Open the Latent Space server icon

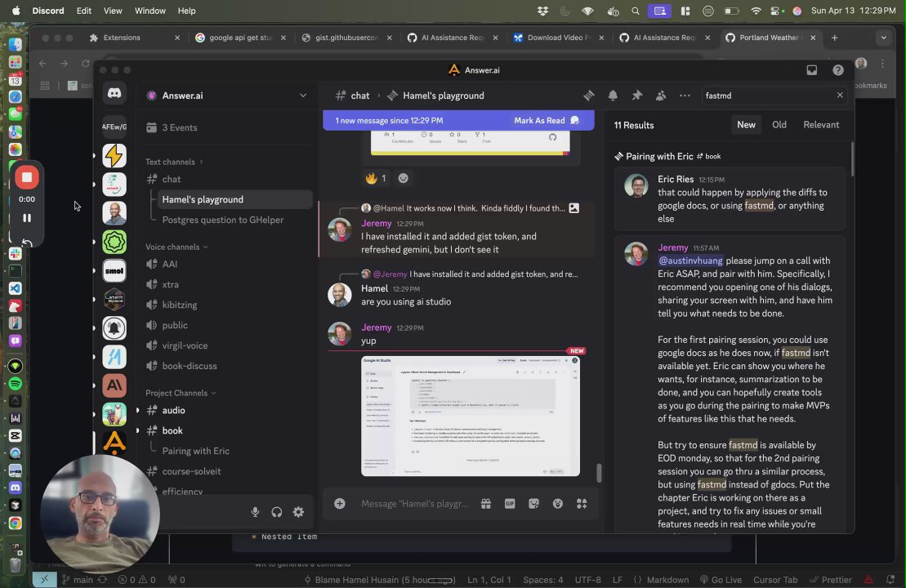tap(114, 299)
